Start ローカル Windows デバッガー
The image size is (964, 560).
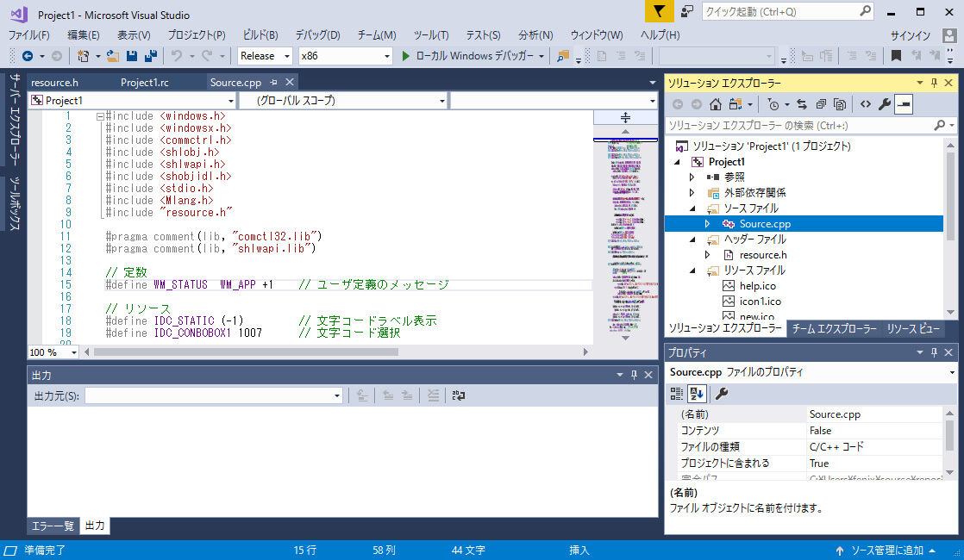pos(469,56)
